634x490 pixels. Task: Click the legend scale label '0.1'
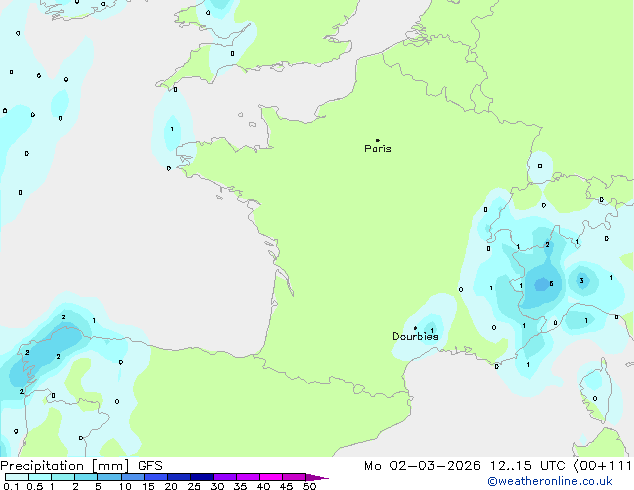11,486
